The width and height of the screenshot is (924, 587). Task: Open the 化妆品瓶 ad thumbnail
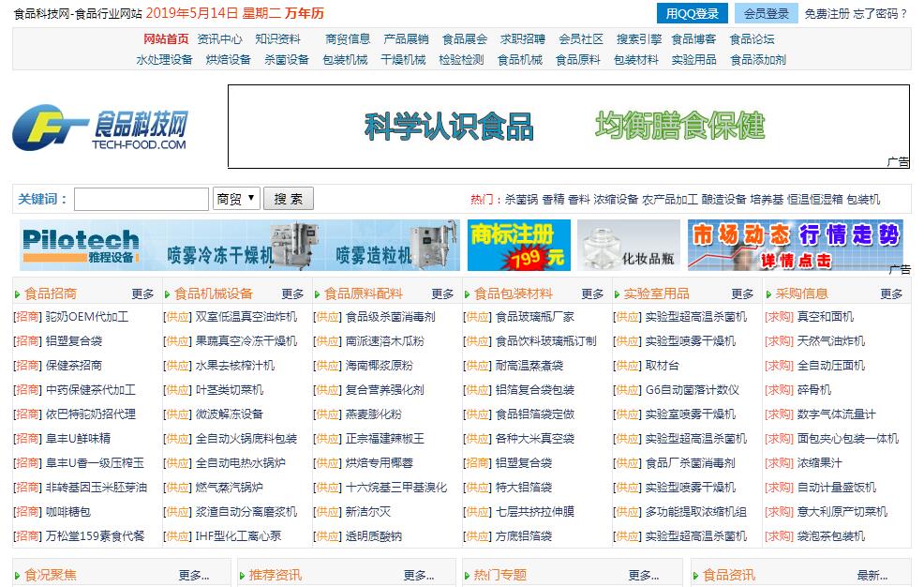[628, 246]
